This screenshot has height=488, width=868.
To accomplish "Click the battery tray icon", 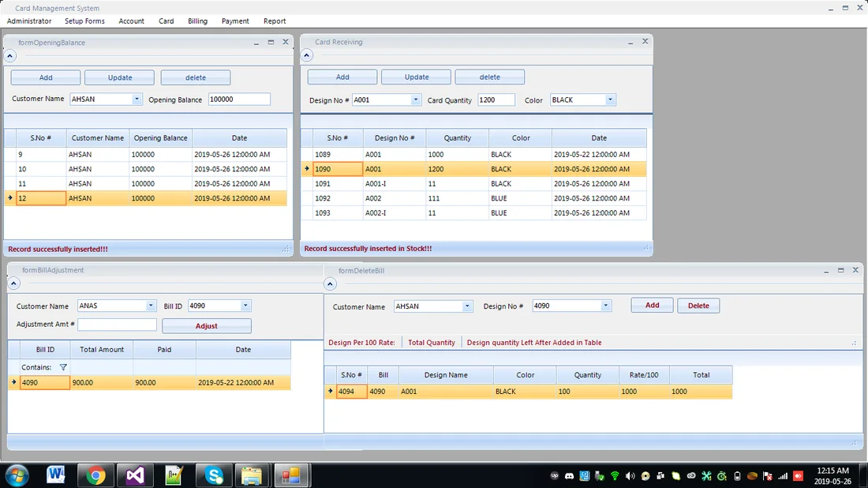I will (x=737, y=476).
